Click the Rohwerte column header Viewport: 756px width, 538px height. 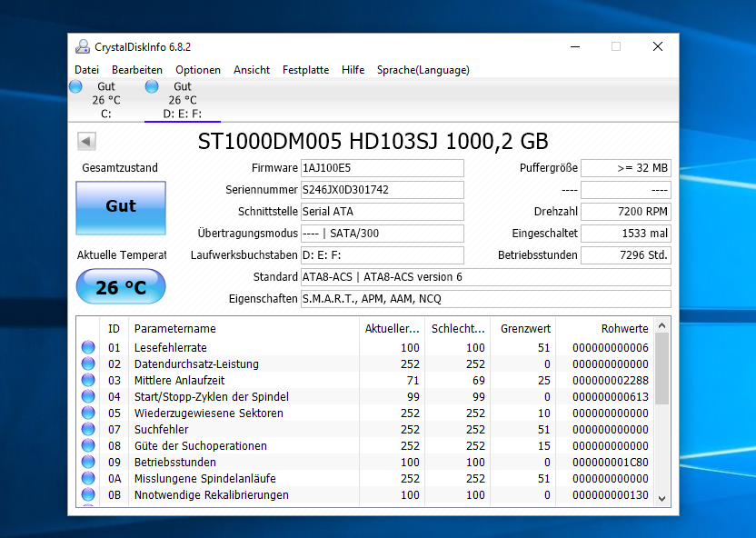point(605,329)
